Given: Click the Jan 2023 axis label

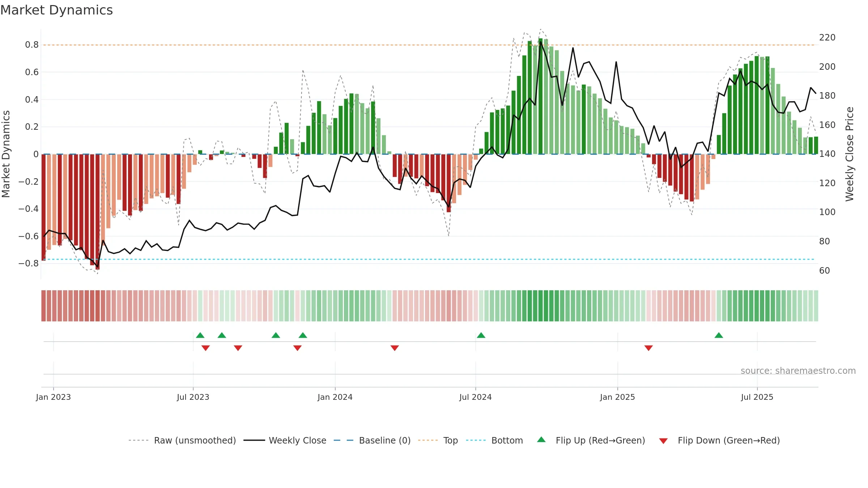Looking at the screenshot, I should tap(54, 397).
